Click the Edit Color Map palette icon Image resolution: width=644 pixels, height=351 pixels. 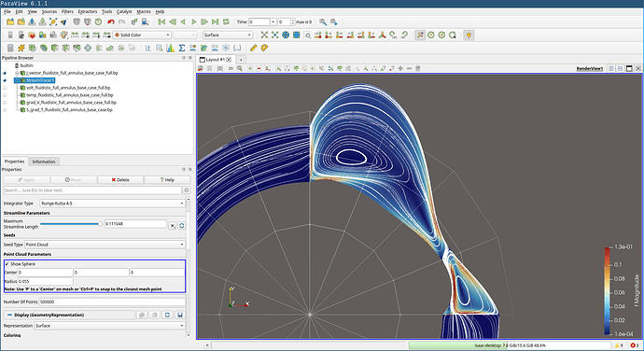[x=63, y=35]
